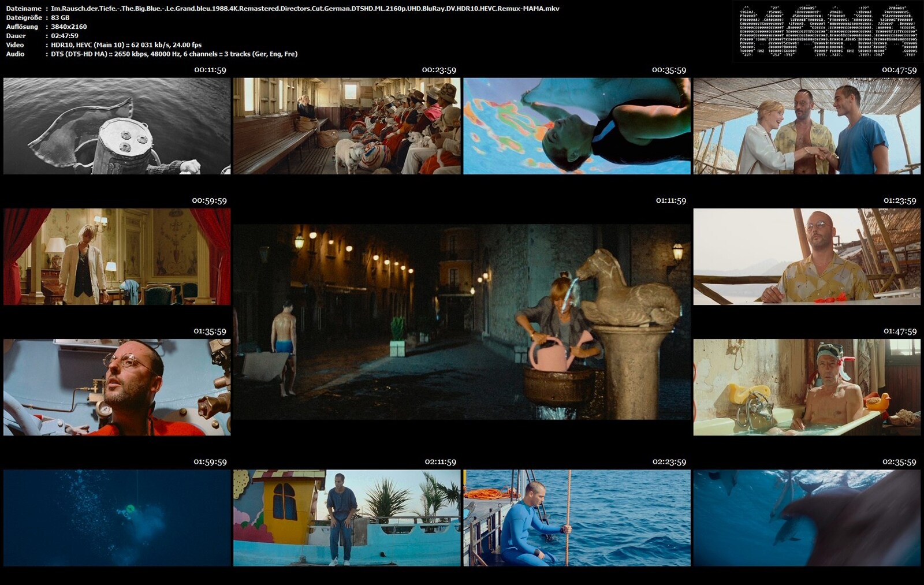Click the 02:35:59 timestamp

coord(899,461)
